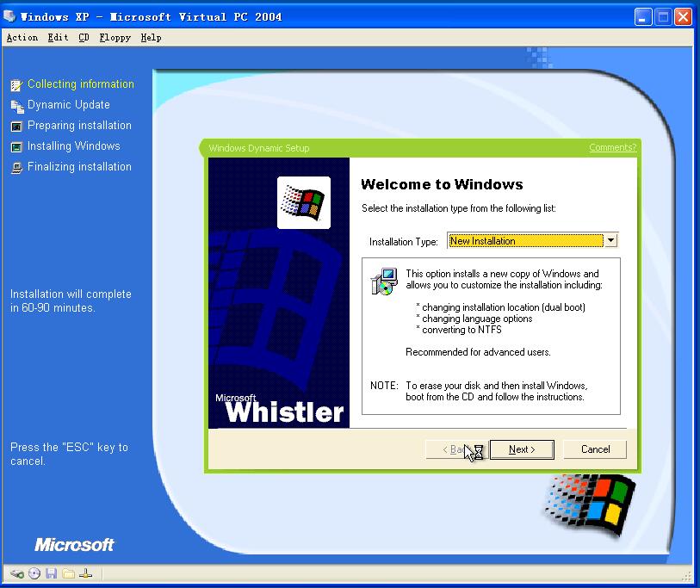Image resolution: width=700 pixels, height=588 pixels.
Task: Click the greyed-out Back button
Action: 456,449
